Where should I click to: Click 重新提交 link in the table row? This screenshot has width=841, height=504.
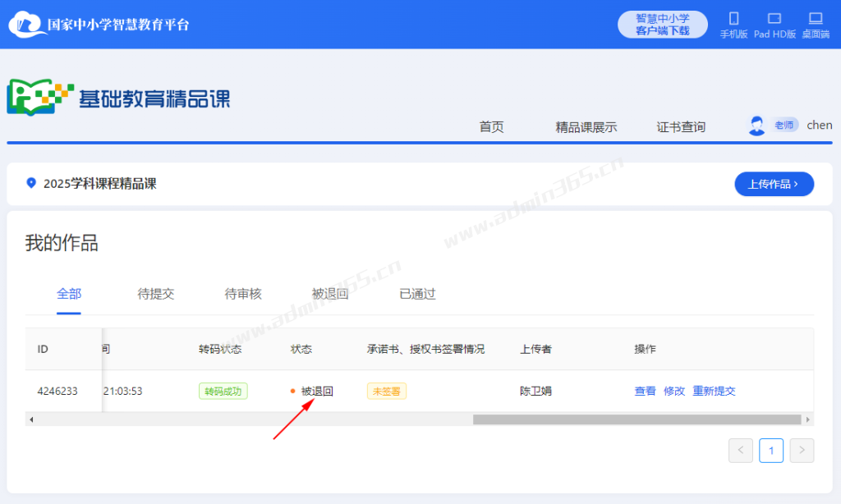[714, 391]
